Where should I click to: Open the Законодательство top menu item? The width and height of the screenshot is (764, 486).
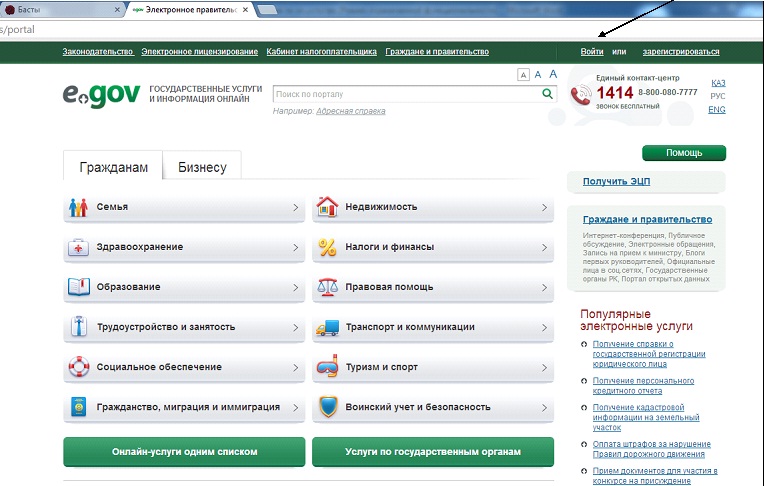[x=97, y=51]
